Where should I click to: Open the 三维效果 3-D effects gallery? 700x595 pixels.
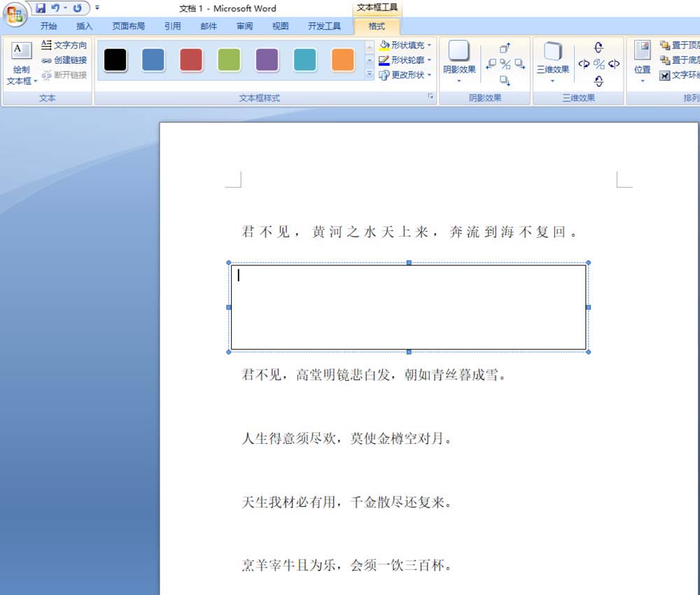553,61
